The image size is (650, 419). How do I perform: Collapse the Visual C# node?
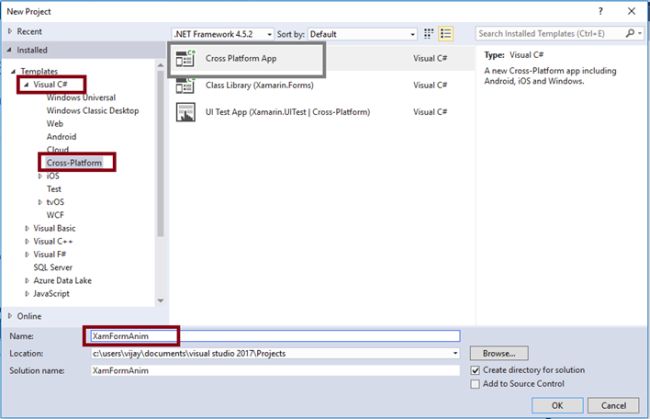27,85
